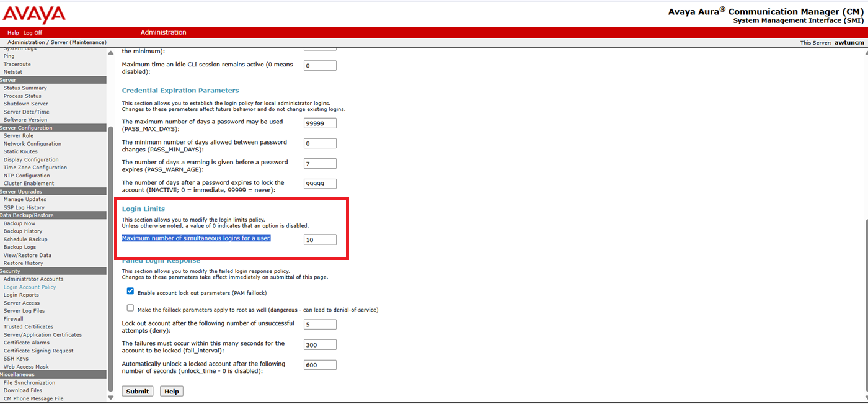Go to SSH Keys
The width and height of the screenshot is (868, 404).
pyautogui.click(x=16, y=359)
